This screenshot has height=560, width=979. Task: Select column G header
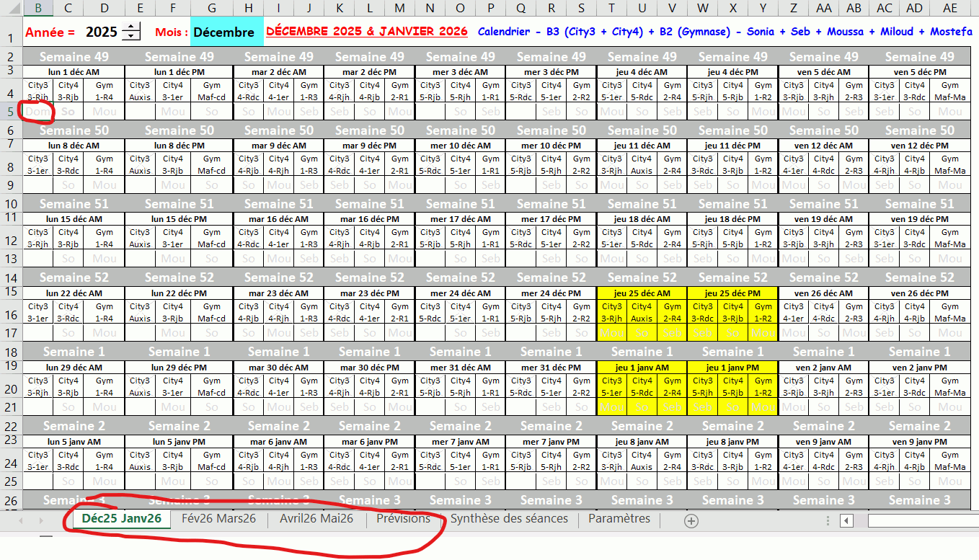211,7
